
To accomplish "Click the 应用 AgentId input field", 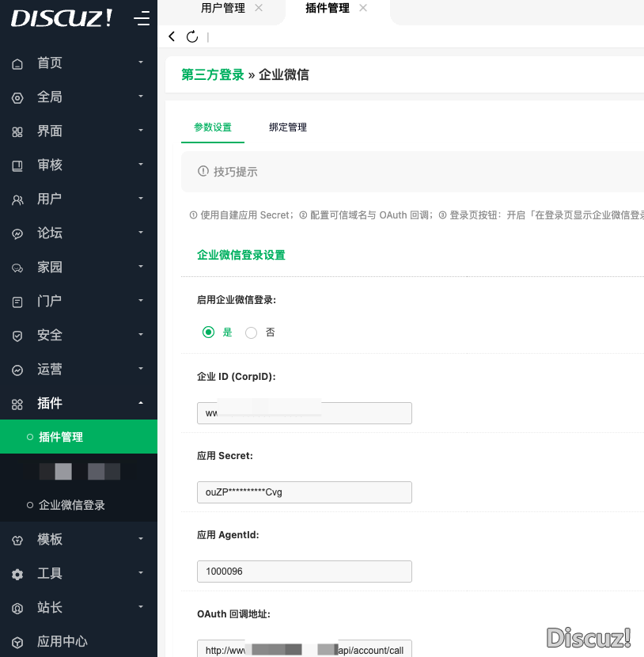I will point(305,572).
